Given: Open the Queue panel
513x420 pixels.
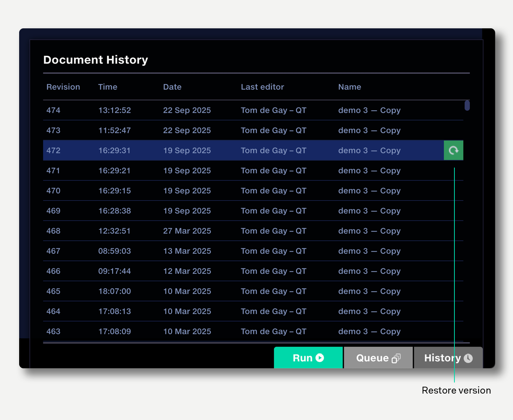Looking at the screenshot, I should click(x=378, y=358).
